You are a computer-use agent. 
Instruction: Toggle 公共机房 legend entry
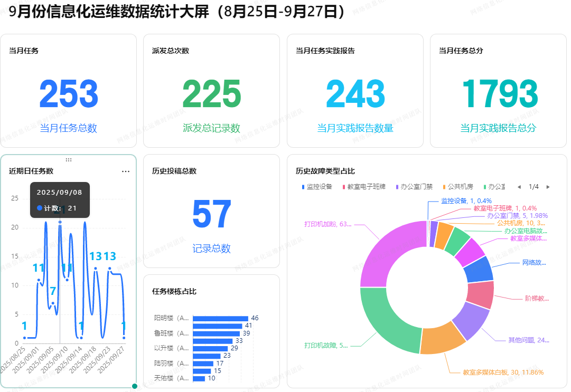457,187
